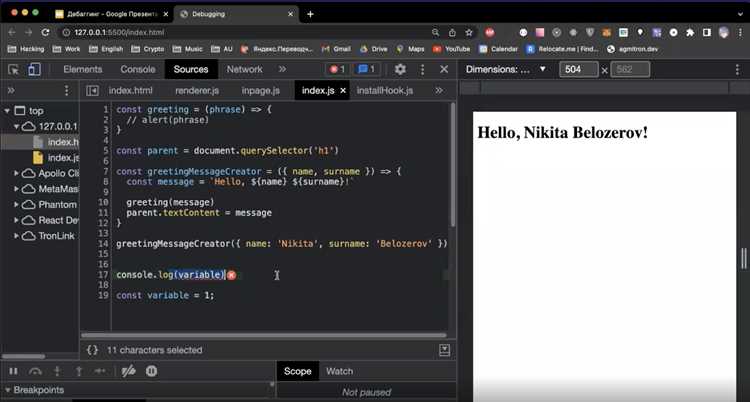Image resolution: width=750 pixels, height=402 pixels.
Task: Close the DevTools panel
Action: pos(444,69)
